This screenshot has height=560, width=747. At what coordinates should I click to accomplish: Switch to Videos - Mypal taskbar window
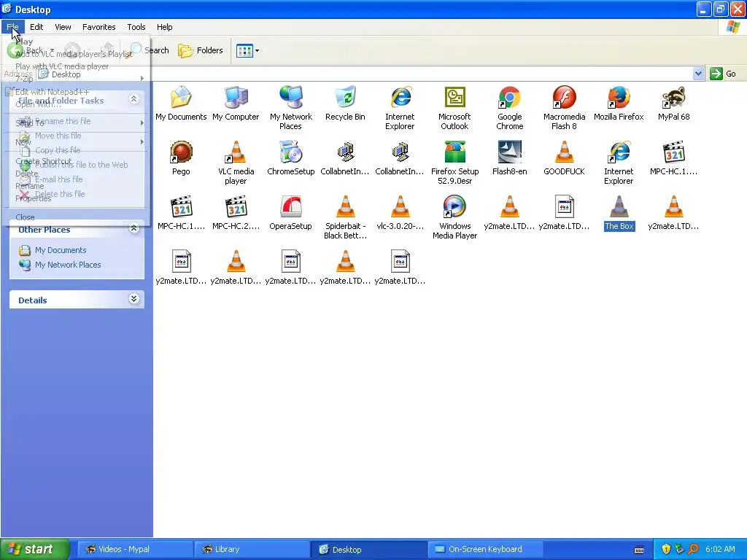(135, 549)
